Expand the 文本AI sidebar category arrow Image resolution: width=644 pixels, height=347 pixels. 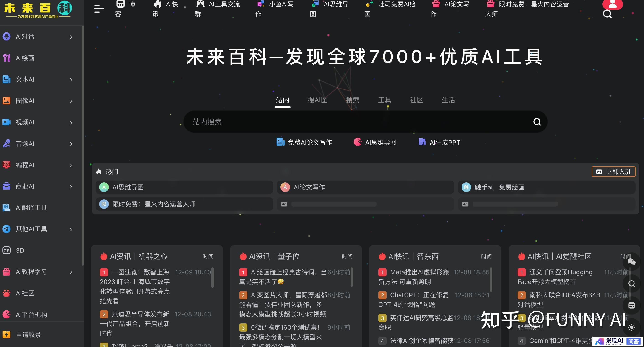[71, 80]
